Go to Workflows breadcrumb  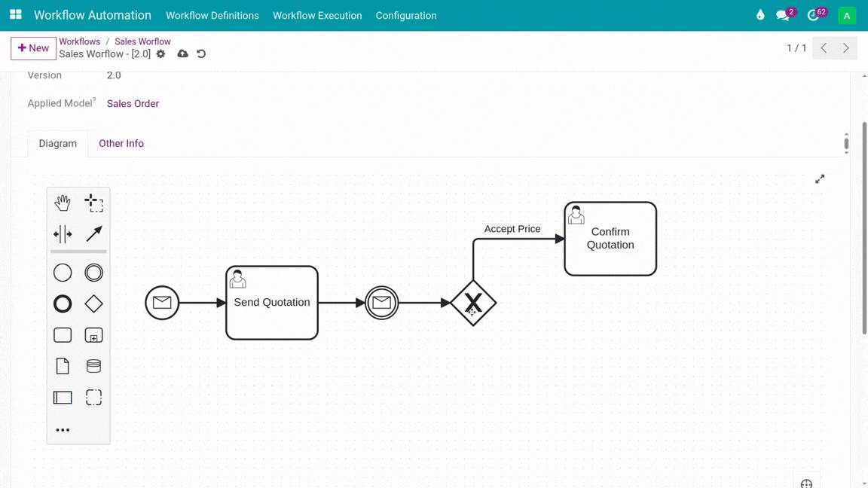pos(79,41)
